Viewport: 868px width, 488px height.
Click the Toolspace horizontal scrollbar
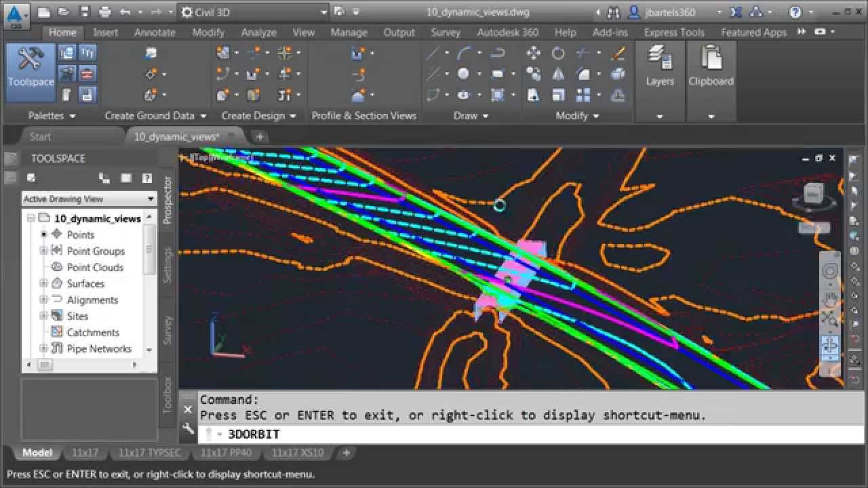[83, 365]
